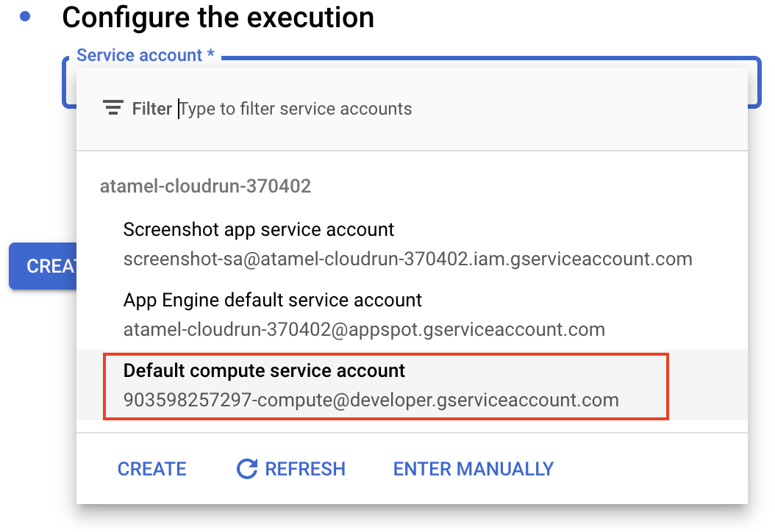Click the atamel-cloudrun-370402@appspot email address
Viewport: 775px width, 532px height.
click(x=364, y=329)
